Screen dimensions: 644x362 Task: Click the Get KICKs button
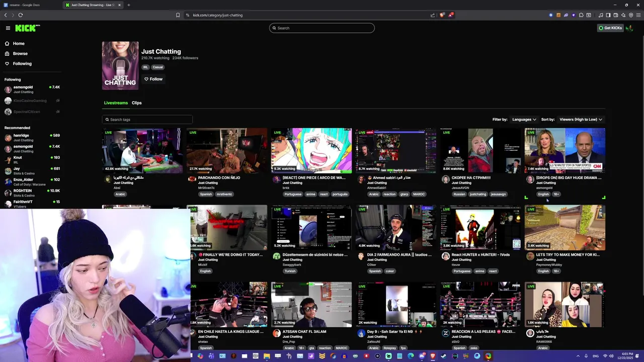tap(610, 28)
